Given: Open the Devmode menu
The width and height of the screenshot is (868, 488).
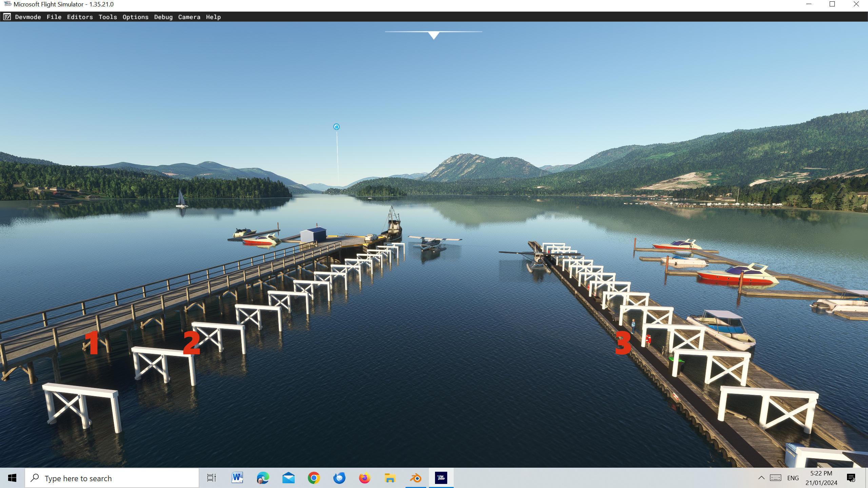Looking at the screenshot, I should 28,17.
